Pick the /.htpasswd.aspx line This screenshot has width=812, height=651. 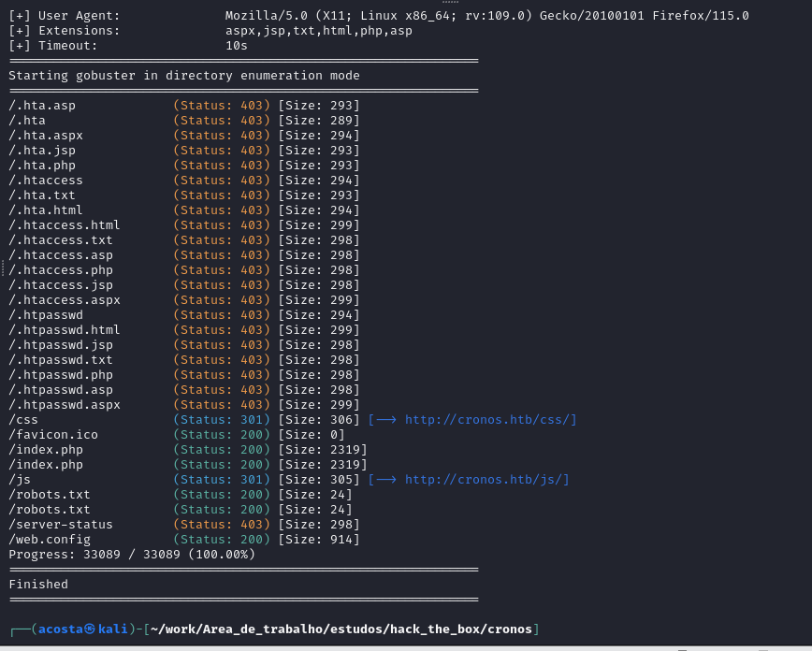[x=65, y=405]
